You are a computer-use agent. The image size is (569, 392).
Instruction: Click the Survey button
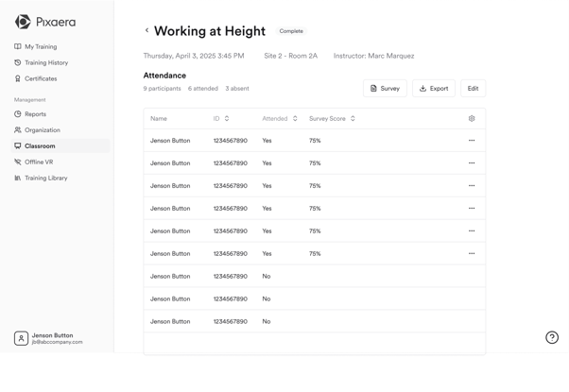[x=385, y=89]
